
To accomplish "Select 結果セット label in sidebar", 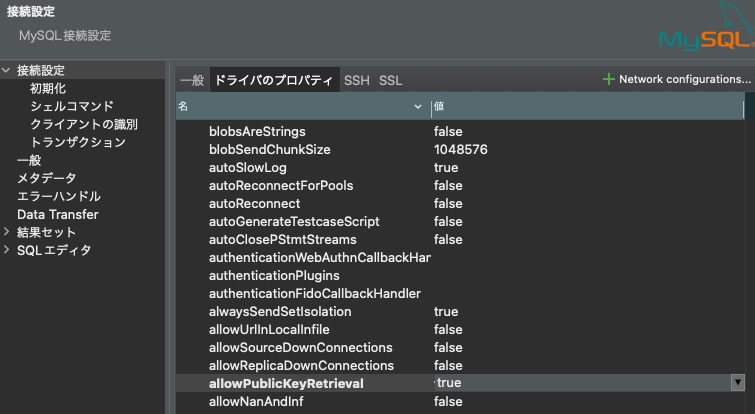I will pos(46,232).
